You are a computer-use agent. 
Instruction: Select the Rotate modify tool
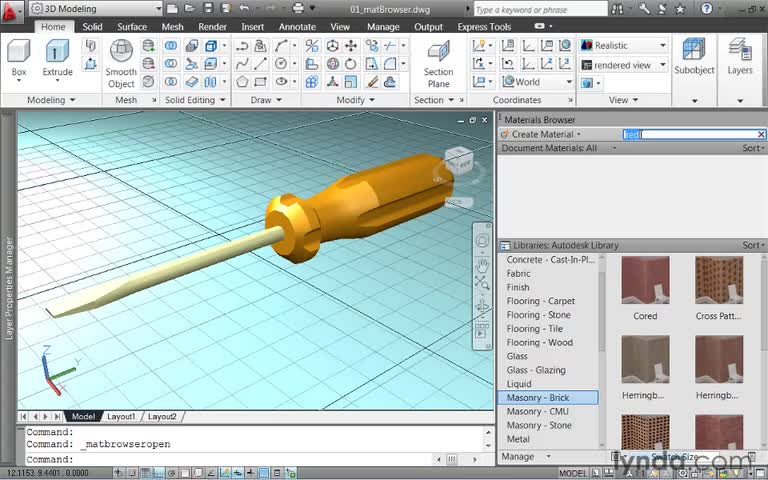coord(351,64)
